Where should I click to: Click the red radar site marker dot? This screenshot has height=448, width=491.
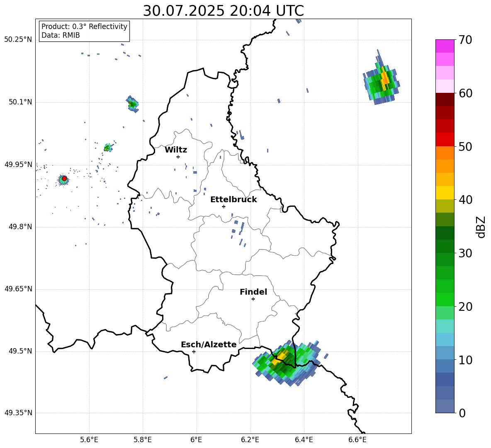click(x=64, y=179)
